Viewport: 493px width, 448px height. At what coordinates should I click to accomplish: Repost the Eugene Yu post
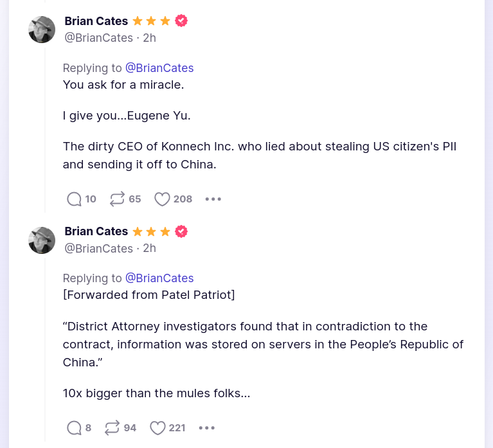pyautogui.click(x=117, y=199)
